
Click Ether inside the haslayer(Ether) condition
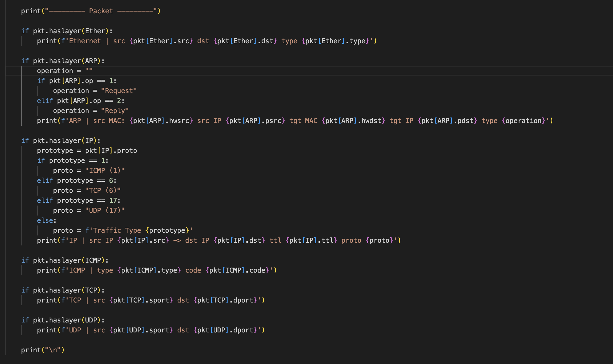click(95, 31)
